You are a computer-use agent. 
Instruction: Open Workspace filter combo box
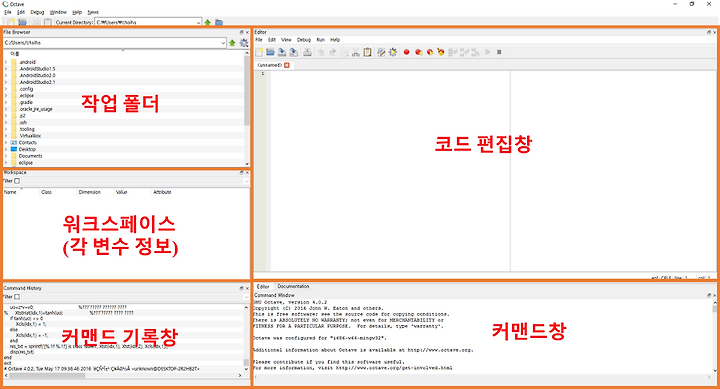pos(135,181)
